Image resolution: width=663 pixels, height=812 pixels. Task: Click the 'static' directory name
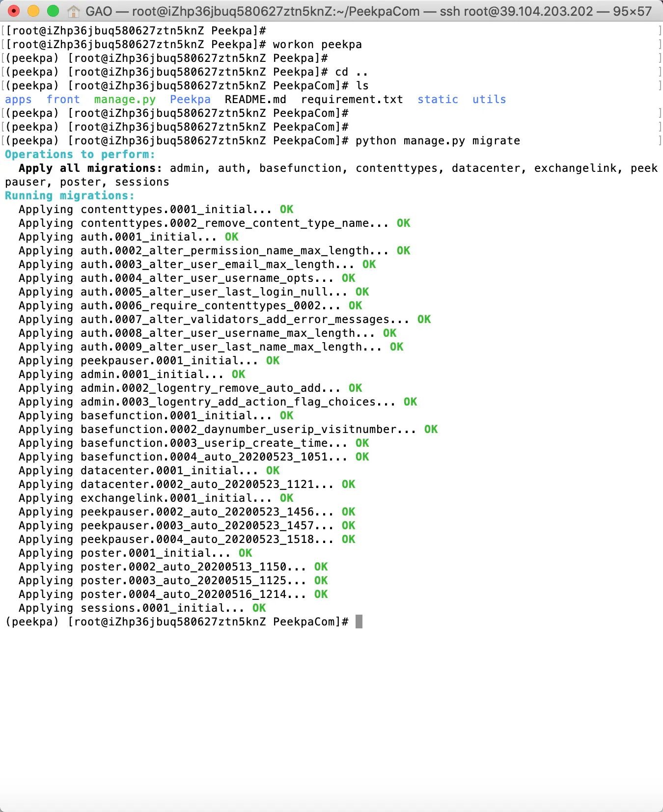pos(438,100)
